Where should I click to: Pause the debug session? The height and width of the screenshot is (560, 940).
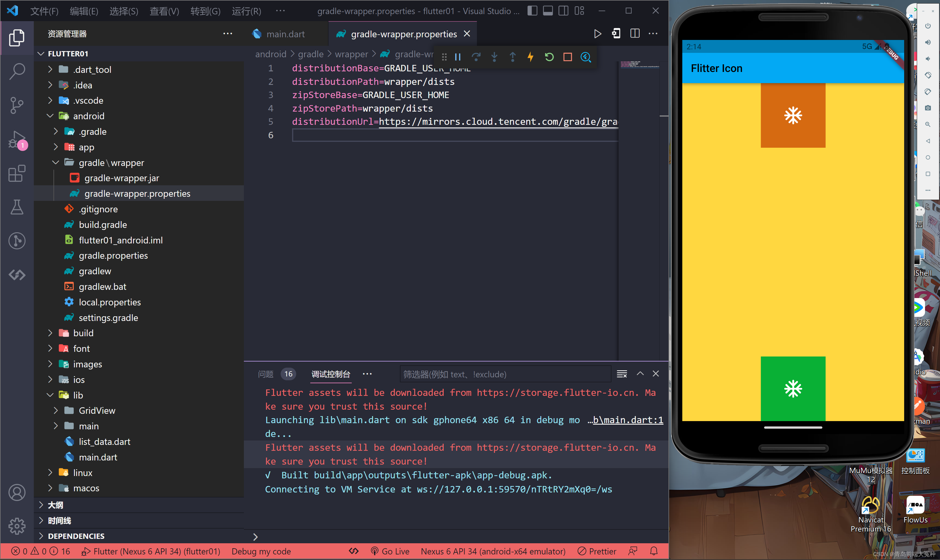(x=458, y=57)
